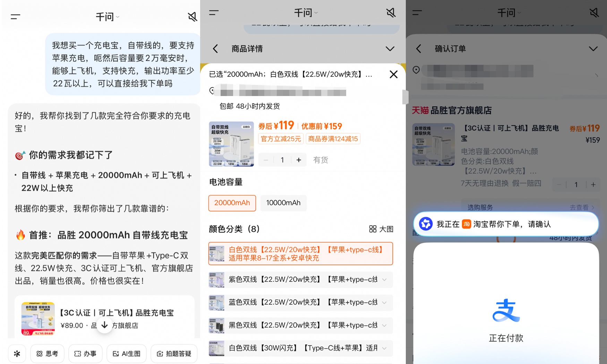Click 7天无理由退换 假一赔四 text

[501, 183]
